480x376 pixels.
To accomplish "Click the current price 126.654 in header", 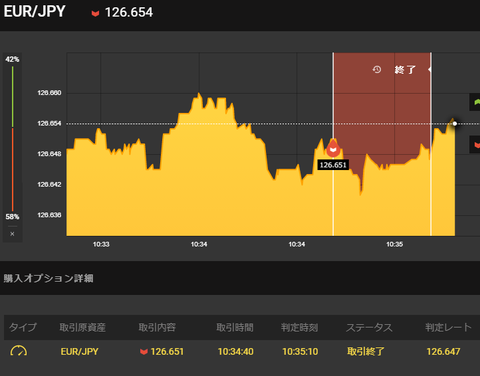I will [x=129, y=13].
